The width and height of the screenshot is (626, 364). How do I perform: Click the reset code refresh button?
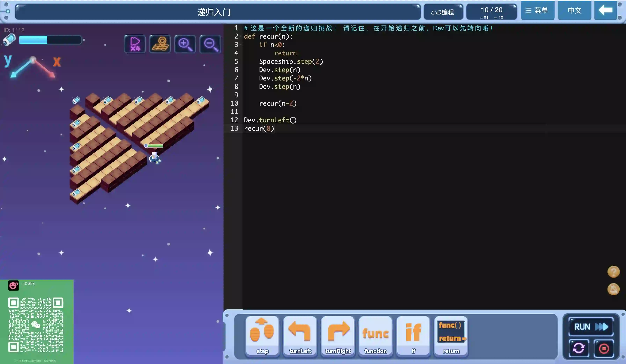point(579,348)
